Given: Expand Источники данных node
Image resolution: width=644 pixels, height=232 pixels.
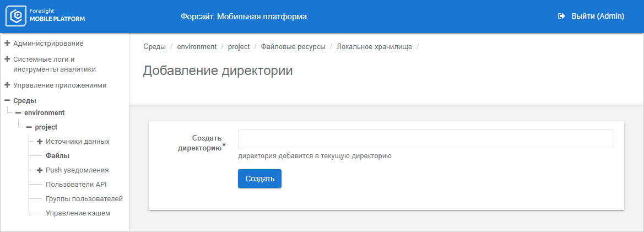Looking at the screenshot, I should (40, 142).
